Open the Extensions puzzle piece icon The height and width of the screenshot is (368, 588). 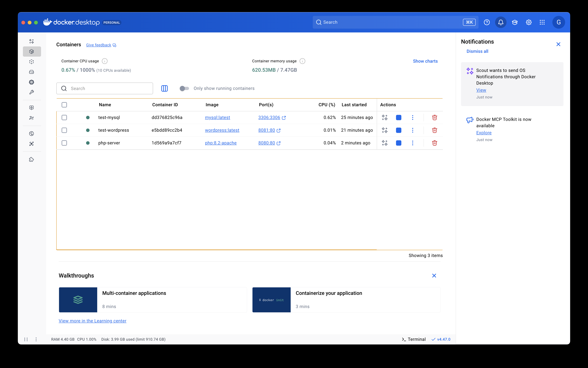pyautogui.click(x=31, y=160)
